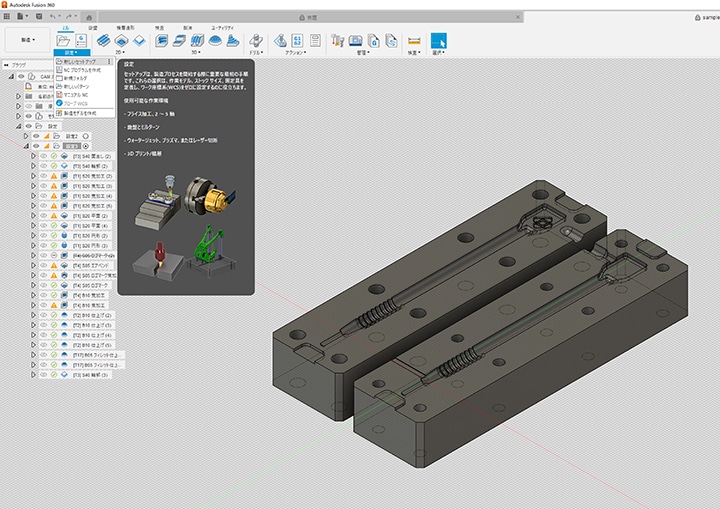Screen dimensions: 720x509
Task: Select the Drill tool icon
Action: [x=255, y=41]
